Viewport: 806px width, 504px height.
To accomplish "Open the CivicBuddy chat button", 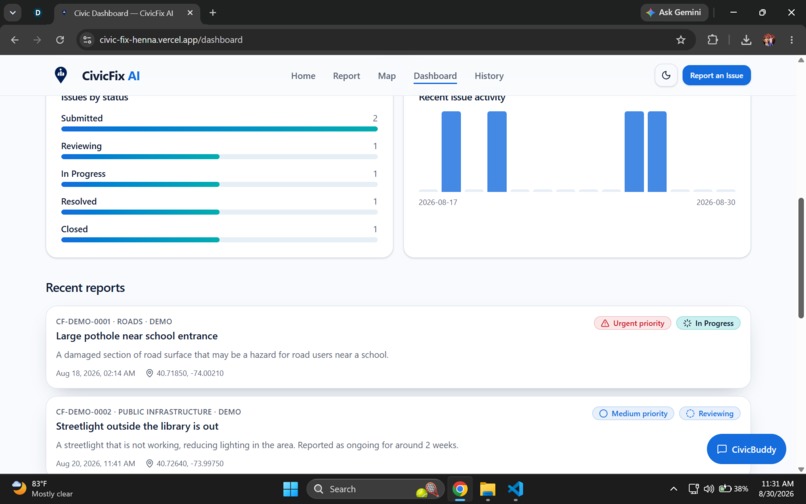I will point(746,449).
